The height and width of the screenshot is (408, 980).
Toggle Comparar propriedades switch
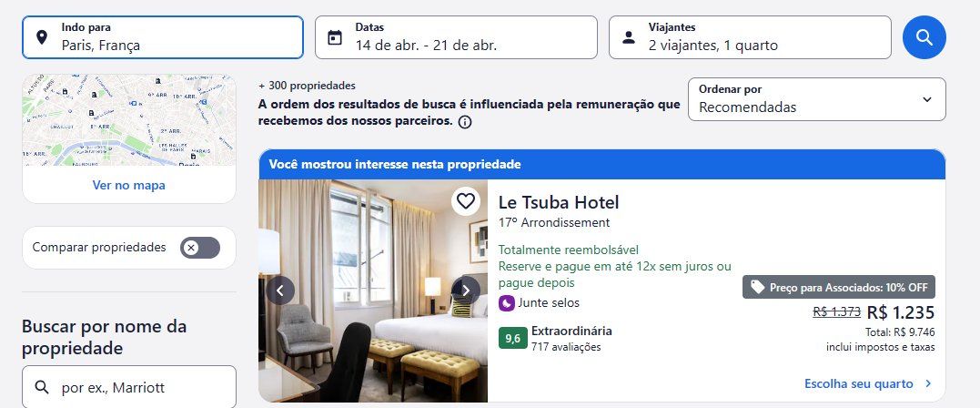pos(200,248)
